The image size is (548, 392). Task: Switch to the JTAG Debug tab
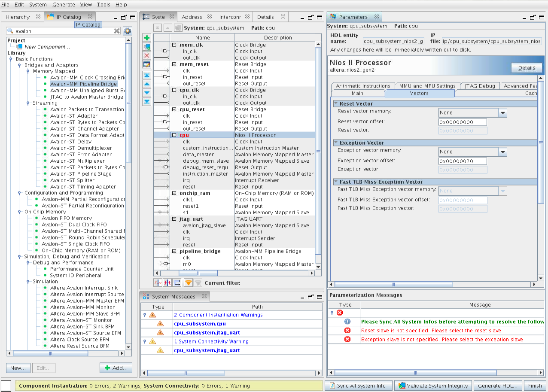pos(480,86)
